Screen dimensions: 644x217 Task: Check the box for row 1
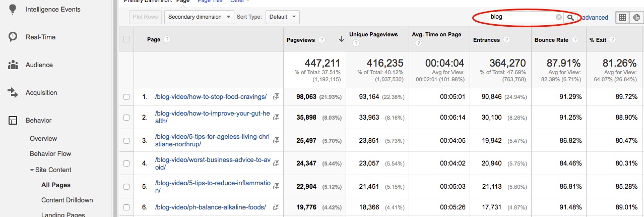(126, 97)
